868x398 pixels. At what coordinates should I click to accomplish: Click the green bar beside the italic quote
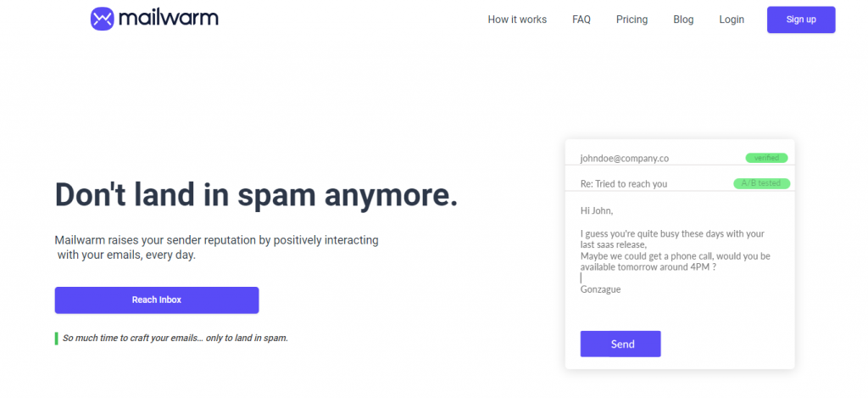(x=57, y=338)
